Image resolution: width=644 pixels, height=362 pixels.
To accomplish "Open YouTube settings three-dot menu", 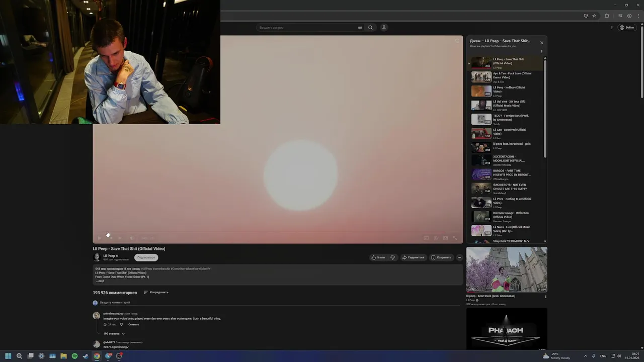I will coord(612,28).
